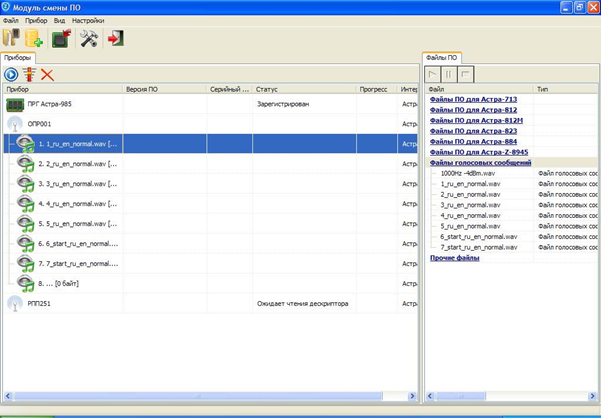Open the Настройки menu
The image size is (601, 418).
[88, 19]
